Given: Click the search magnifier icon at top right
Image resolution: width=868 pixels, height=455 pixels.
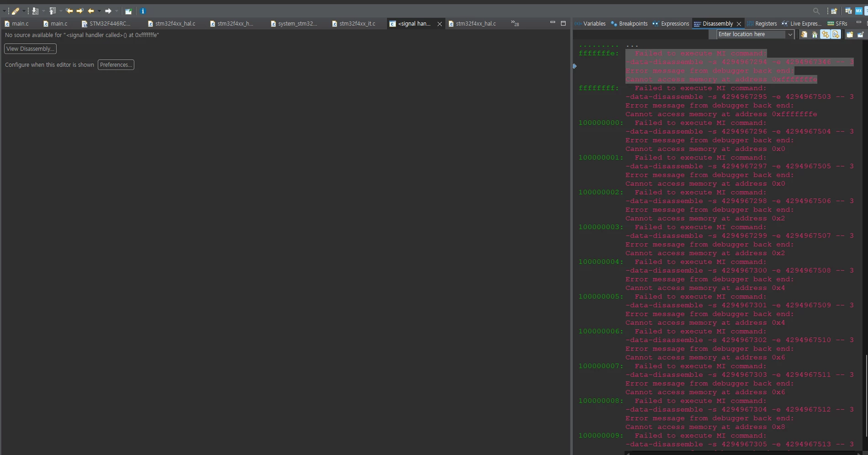Looking at the screenshot, I should click(x=816, y=11).
